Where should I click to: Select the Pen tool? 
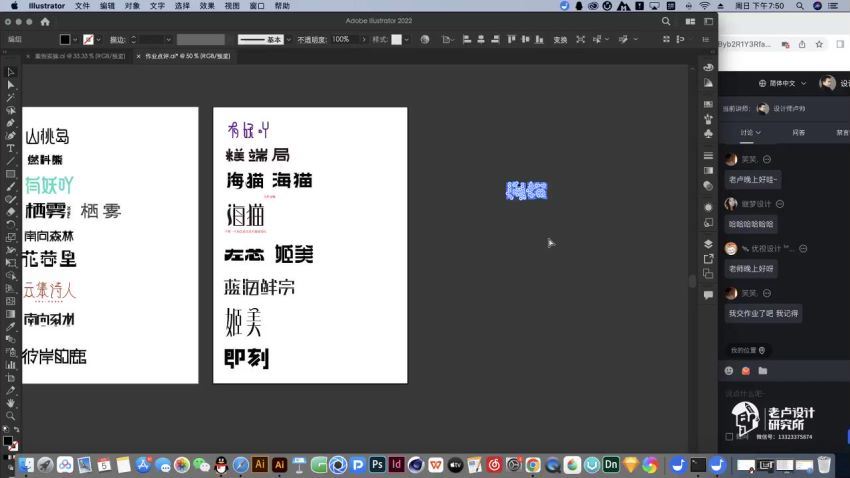point(10,123)
